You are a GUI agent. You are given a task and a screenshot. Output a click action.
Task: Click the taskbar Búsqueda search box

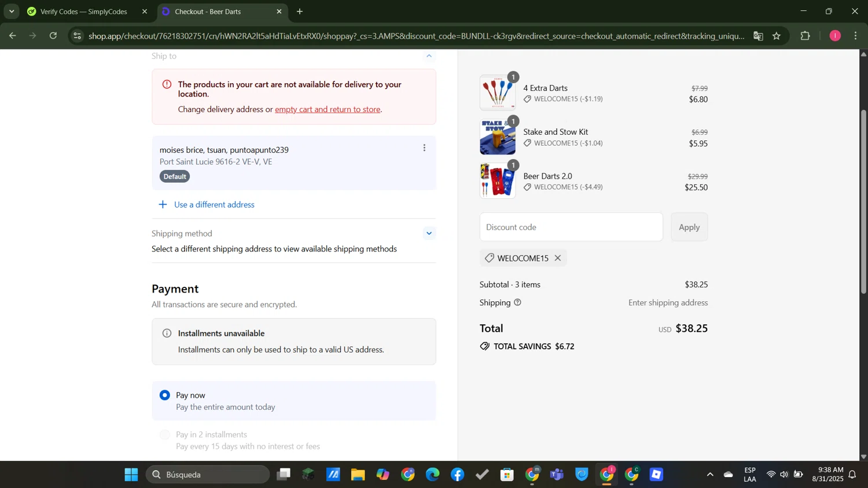[208, 475]
